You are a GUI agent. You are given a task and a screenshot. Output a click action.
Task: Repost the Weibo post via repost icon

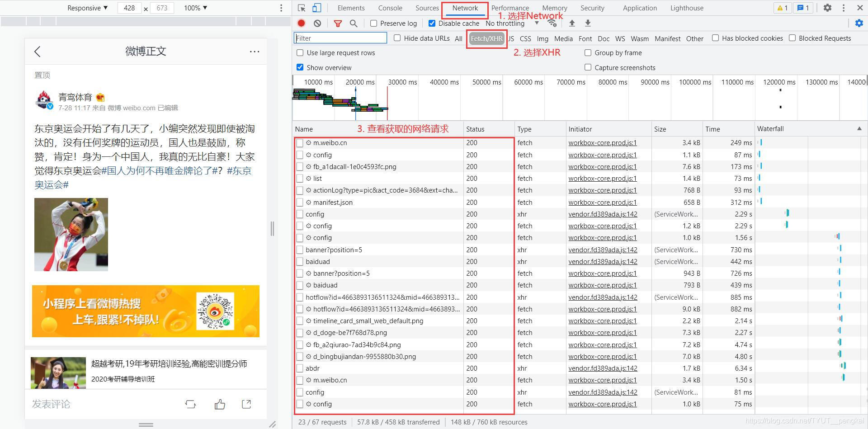[x=190, y=404]
